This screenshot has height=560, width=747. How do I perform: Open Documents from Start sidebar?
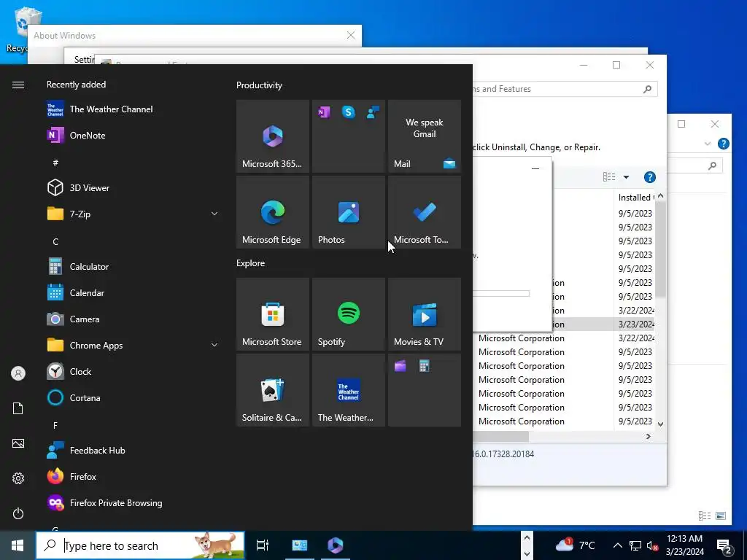(18, 408)
